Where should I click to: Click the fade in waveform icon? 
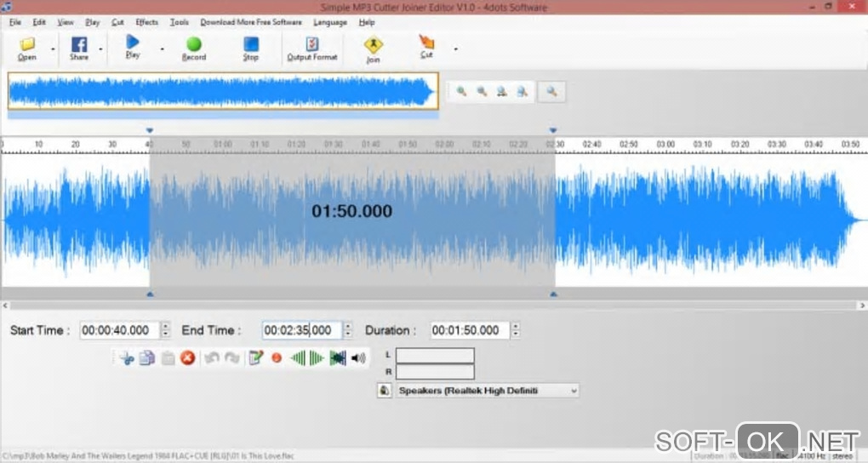point(298,358)
